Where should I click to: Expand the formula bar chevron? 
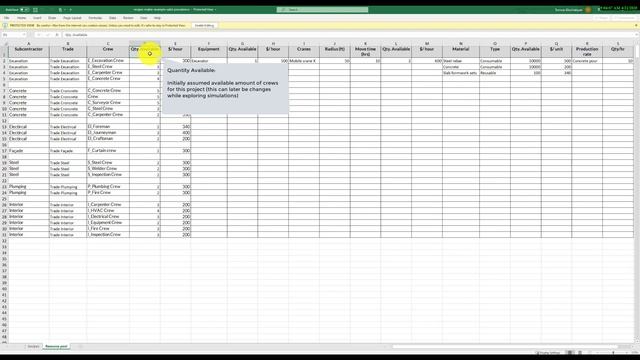coord(636,35)
